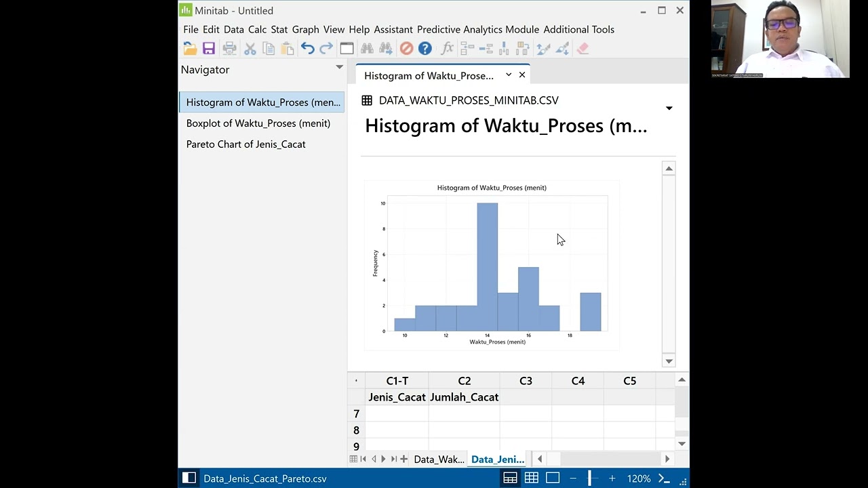Screen dimensions: 868x488
Task: Go to the first worksheet tab
Action: click(x=363, y=460)
